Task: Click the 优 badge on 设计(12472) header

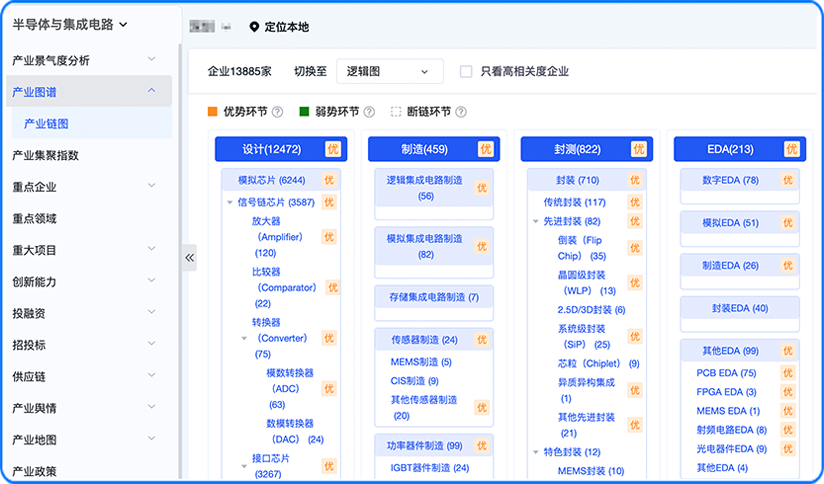Action: tap(333, 149)
